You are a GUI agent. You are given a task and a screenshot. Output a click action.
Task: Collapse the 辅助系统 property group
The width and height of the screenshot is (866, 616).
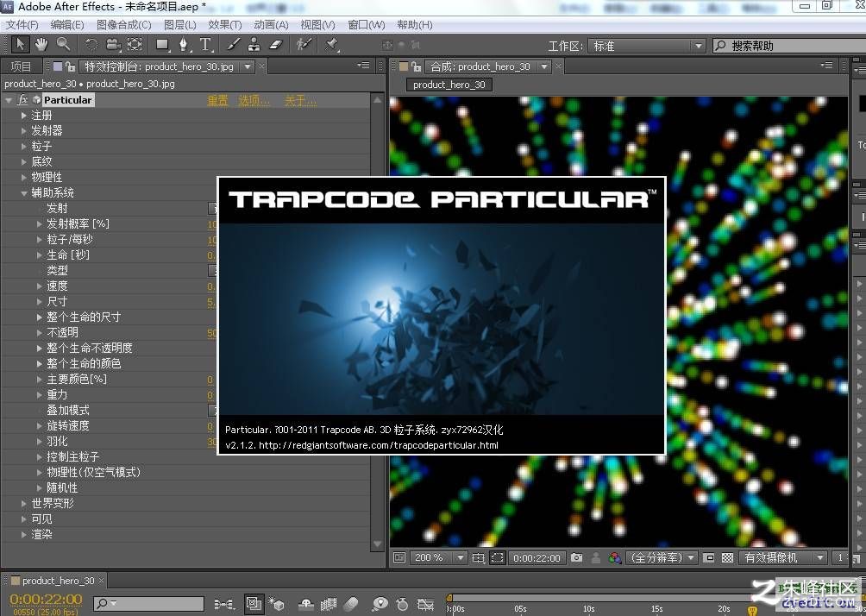click(24, 193)
